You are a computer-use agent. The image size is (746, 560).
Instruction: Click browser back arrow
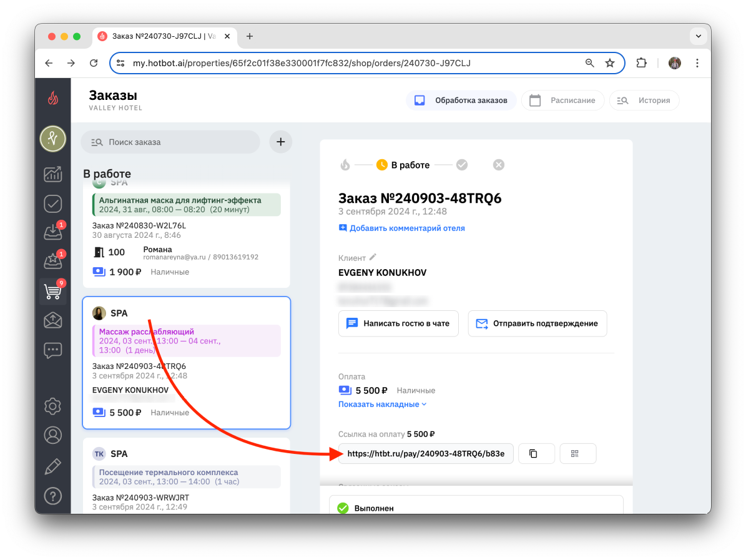49,63
